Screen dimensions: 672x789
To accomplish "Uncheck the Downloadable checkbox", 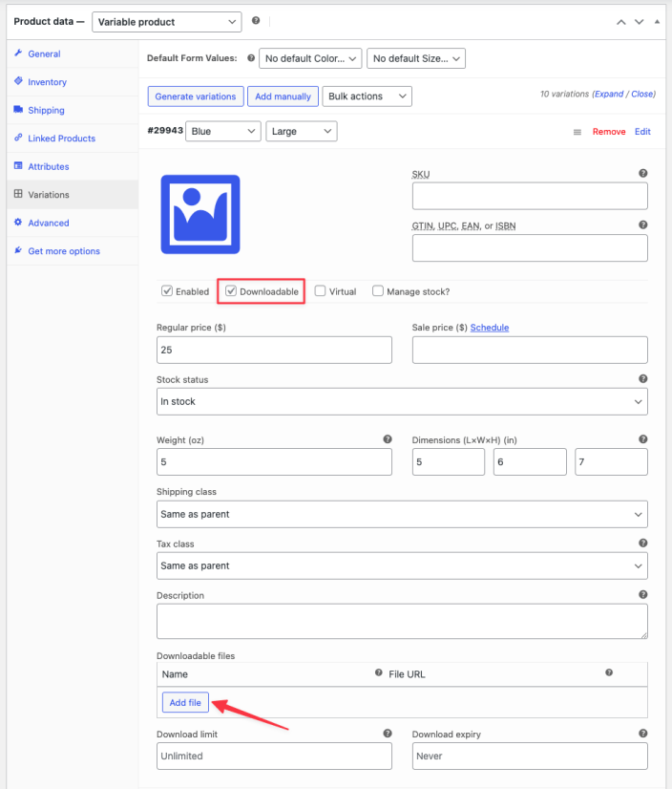I will [231, 291].
